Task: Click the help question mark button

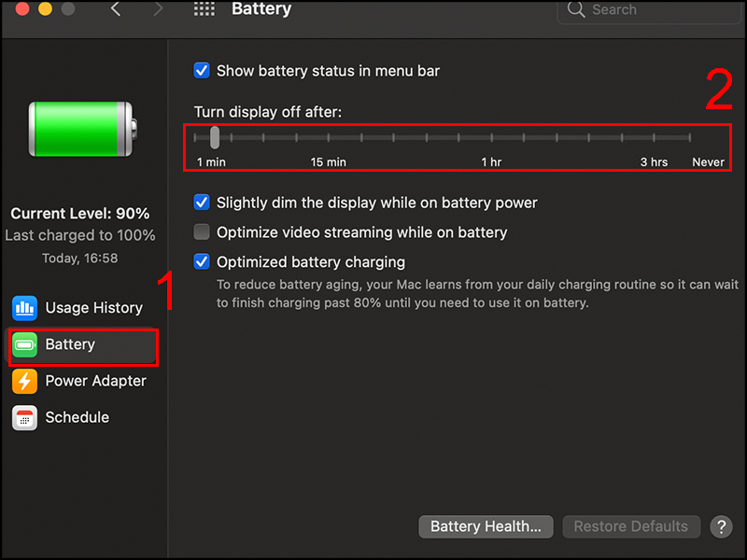Action: point(720,526)
